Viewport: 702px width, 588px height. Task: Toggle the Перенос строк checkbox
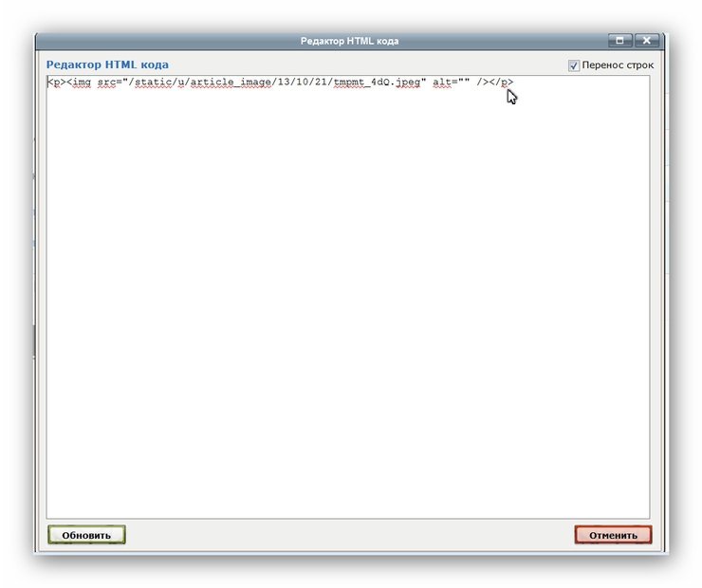coord(574,65)
